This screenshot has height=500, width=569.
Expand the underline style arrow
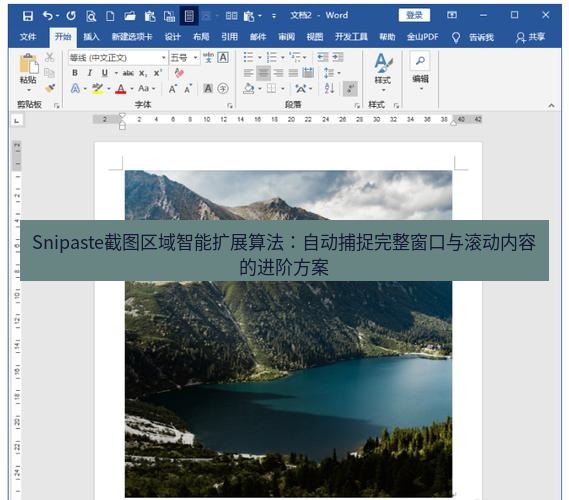(x=116, y=73)
